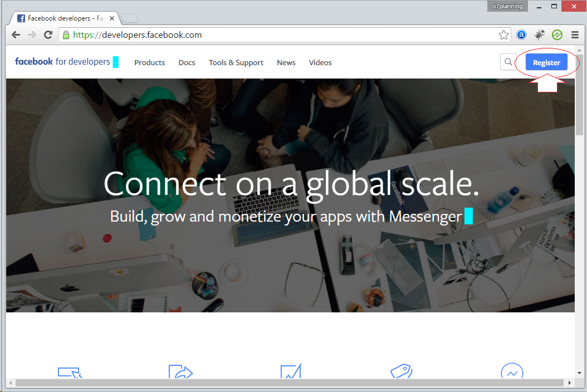Open site search with magnifier icon
Screen dimensions: 587x392
(508, 62)
